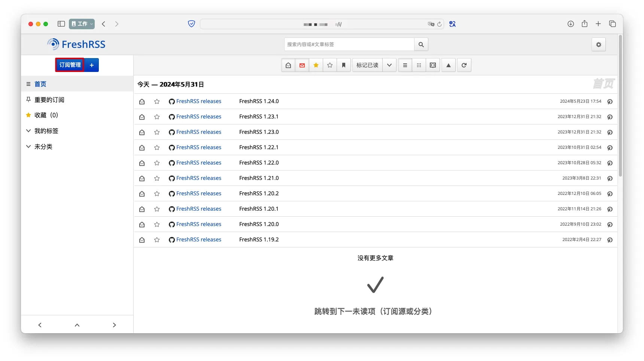Open 收藏 favorites in sidebar
The height and width of the screenshot is (361, 644).
[x=46, y=115]
